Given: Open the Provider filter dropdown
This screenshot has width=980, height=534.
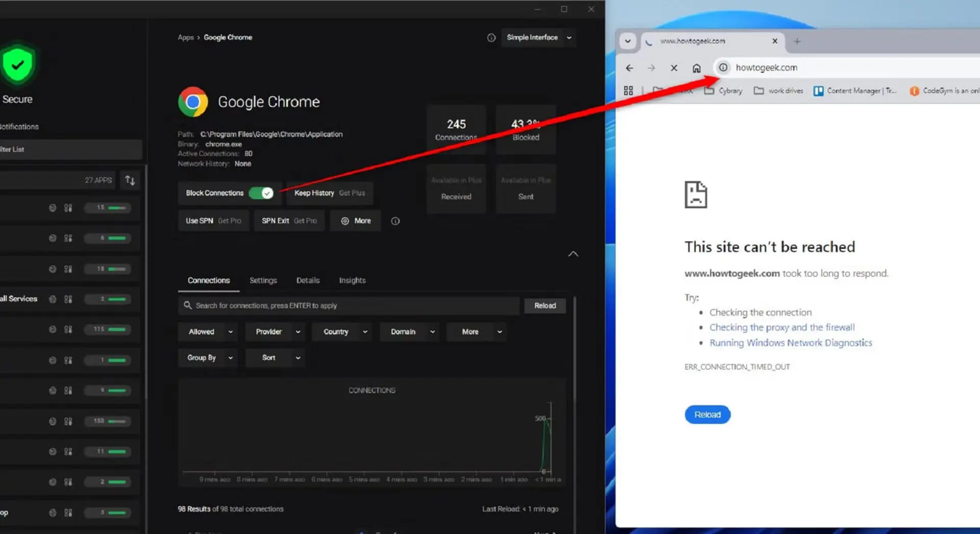Looking at the screenshot, I should [276, 332].
